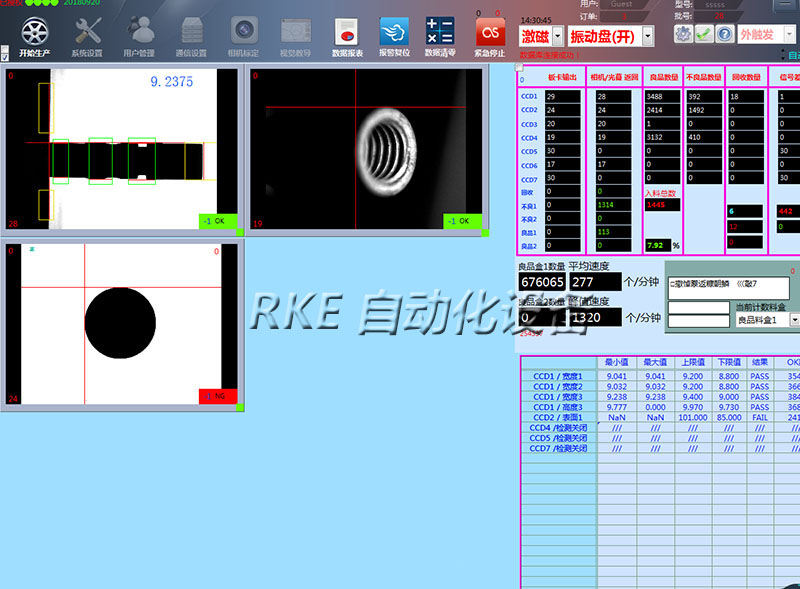Click the gear icon beside the checkmark
Viewport: 800px width, 589px height.
(x=683, y=34)
